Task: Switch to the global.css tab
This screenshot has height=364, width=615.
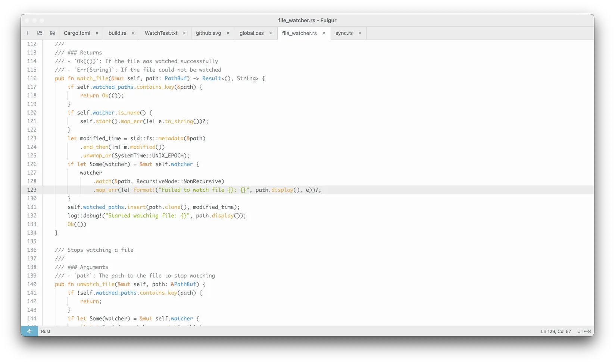Action: coord(252,33)
